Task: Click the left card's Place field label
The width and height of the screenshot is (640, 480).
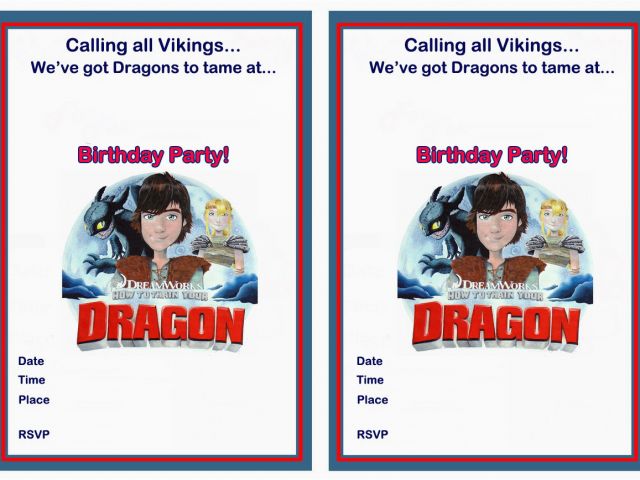Action: [x=34, y=400]
